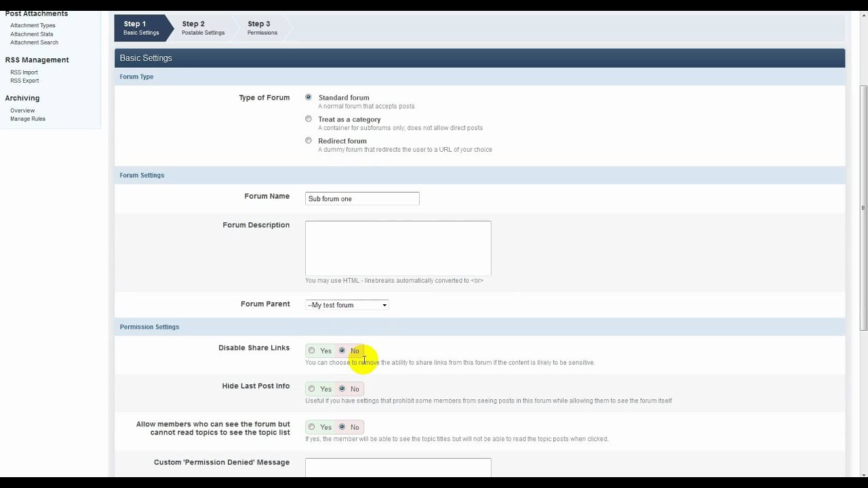Open Manage Rules link
This screenshot has height=488, width=868.
[x=28, y=119]
